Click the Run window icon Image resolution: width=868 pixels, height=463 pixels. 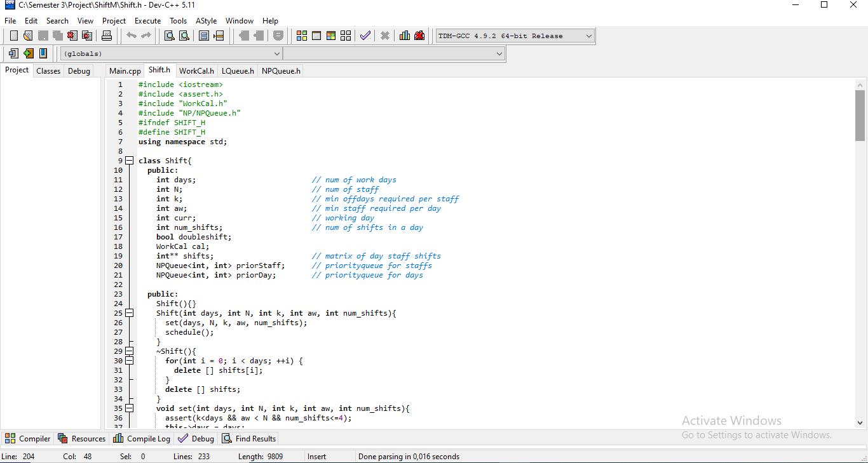click(316, 36)
